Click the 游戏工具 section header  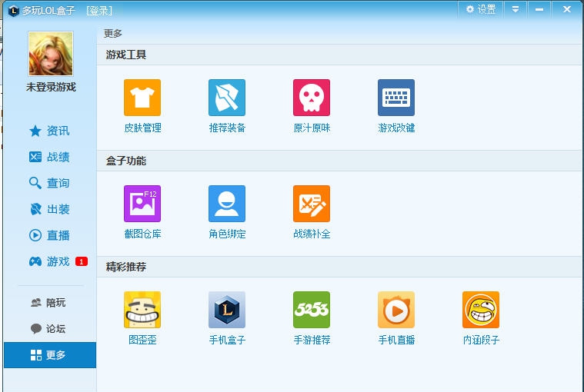[x=126, y=55]
